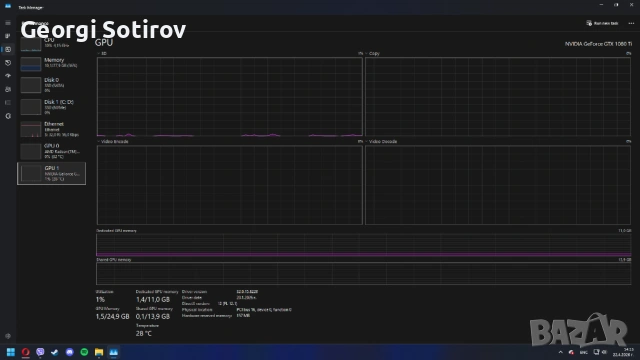Select the Memory performance item
The image size is (640, 360).
[51, 63]
